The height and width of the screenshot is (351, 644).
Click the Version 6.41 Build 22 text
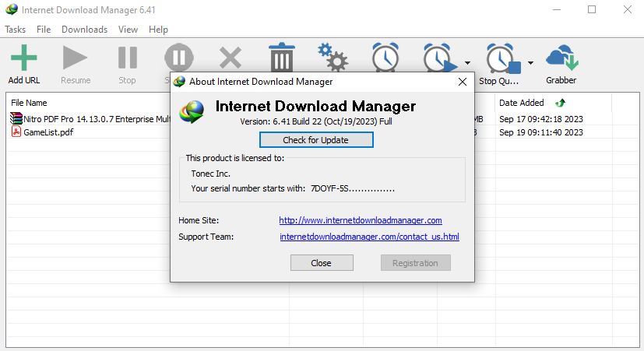click(x=316, y=121)
